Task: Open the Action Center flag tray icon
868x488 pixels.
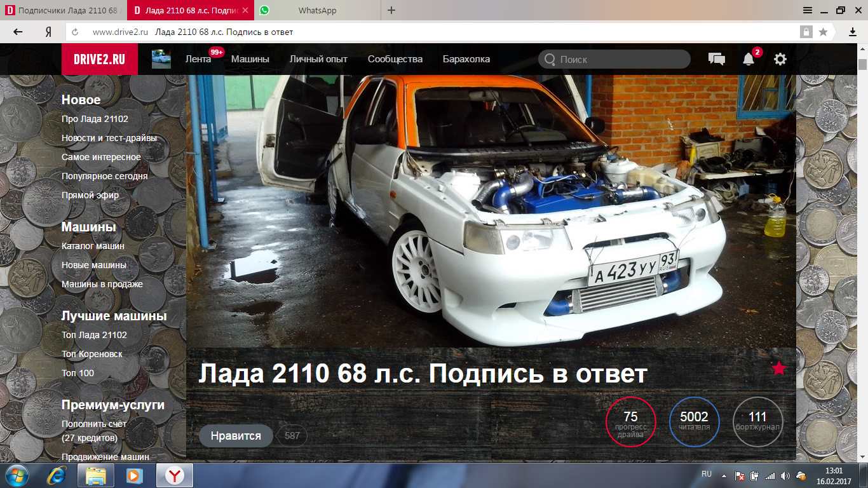Action: coord(740,476)
